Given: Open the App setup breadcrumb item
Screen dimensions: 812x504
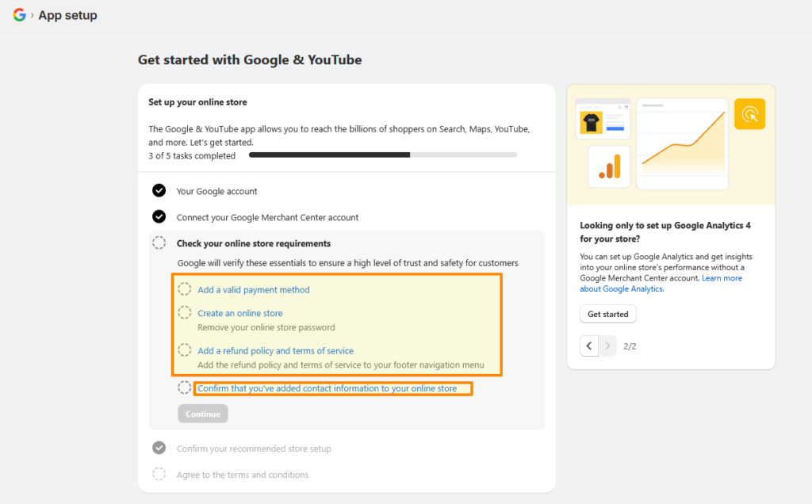Looking at the screenshot, I should [x=67, y=15].
